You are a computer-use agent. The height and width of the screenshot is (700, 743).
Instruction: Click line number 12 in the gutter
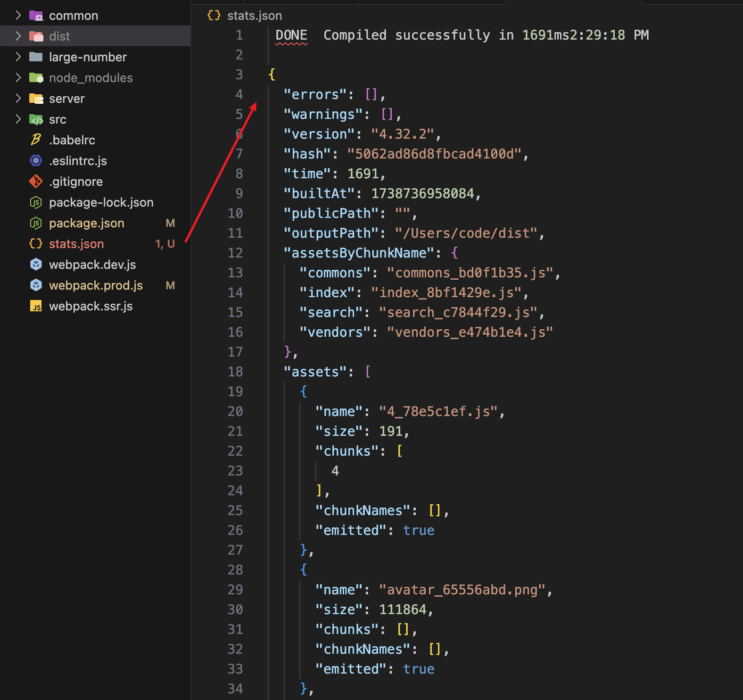point(235,253)
